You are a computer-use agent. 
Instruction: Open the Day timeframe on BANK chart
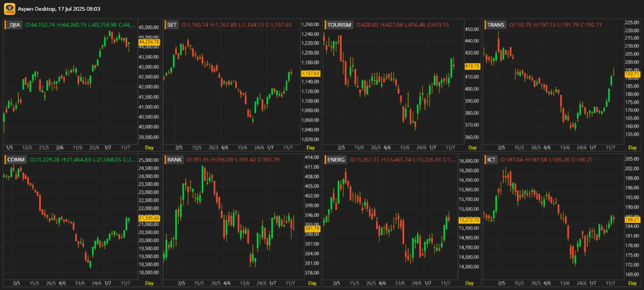310,283
